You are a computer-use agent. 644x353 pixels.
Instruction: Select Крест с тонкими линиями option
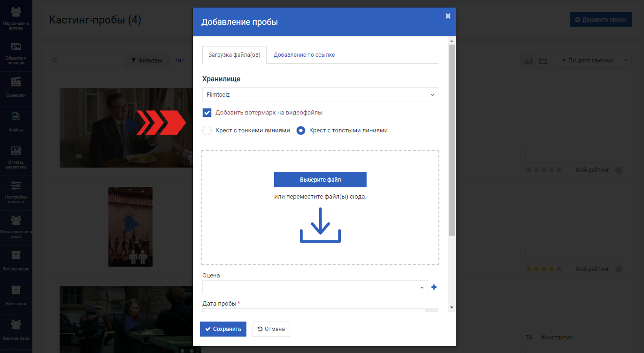click(207, 130)
